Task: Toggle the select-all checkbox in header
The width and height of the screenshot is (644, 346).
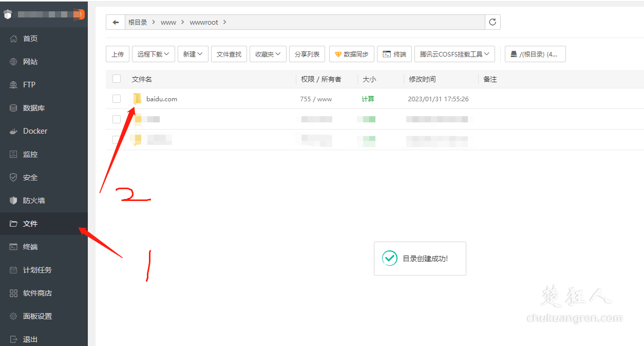Action: 117,79
